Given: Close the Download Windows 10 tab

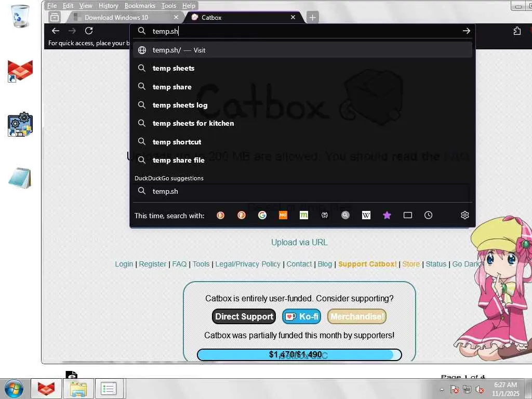Looking at the screenshot, I should pos(176,17).
